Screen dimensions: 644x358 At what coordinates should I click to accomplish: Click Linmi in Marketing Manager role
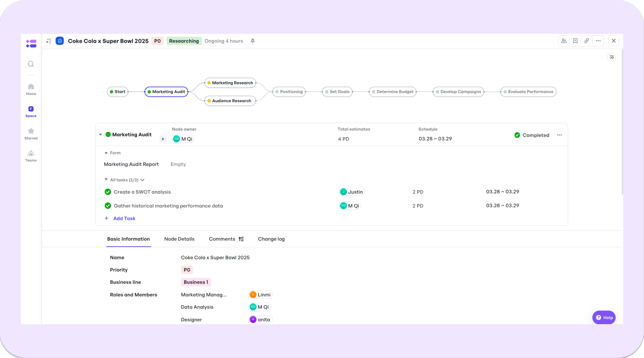coord(261,295)
